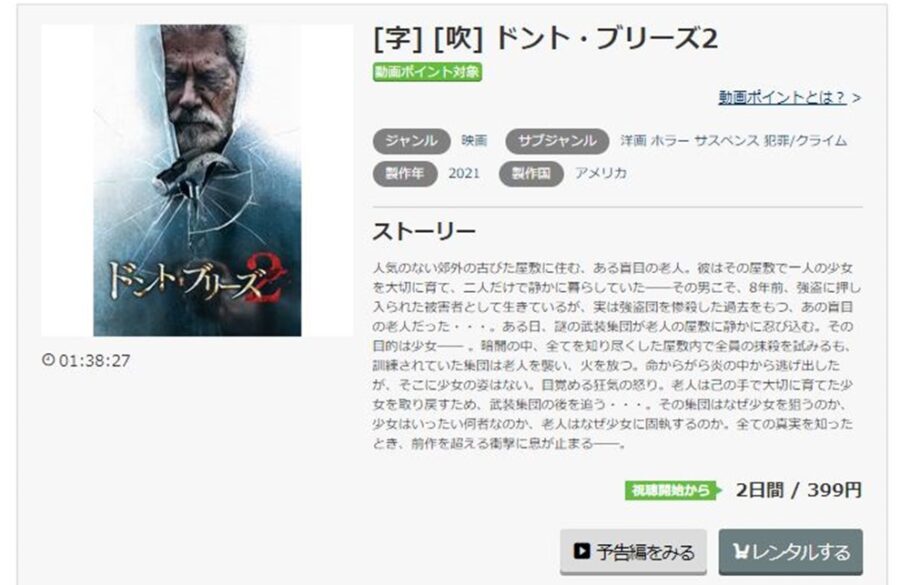Click the arrow next to 動画ポイントとは？
The height and width of the screenshot is (585, 910).
coord(857,98)
